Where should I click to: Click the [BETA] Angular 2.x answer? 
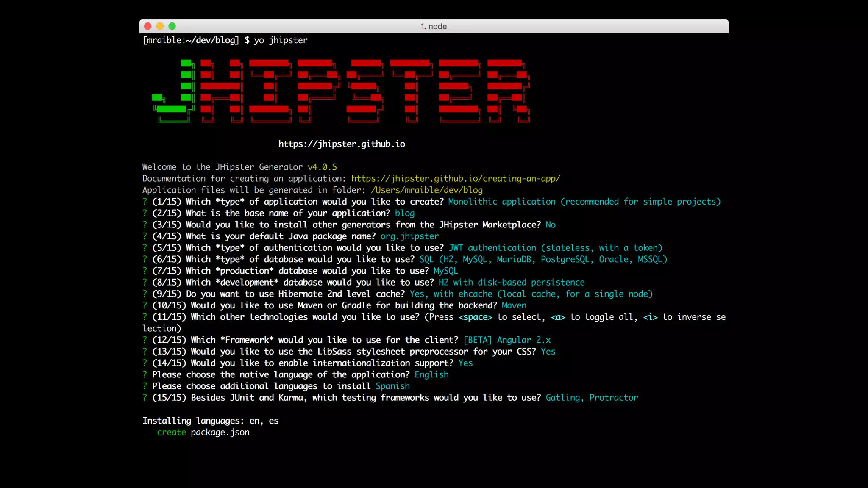coord(507,340)
